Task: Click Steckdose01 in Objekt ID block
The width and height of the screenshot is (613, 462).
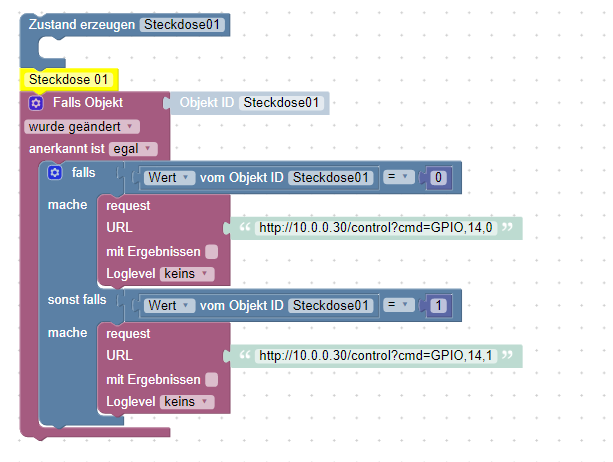Action: 281,103
